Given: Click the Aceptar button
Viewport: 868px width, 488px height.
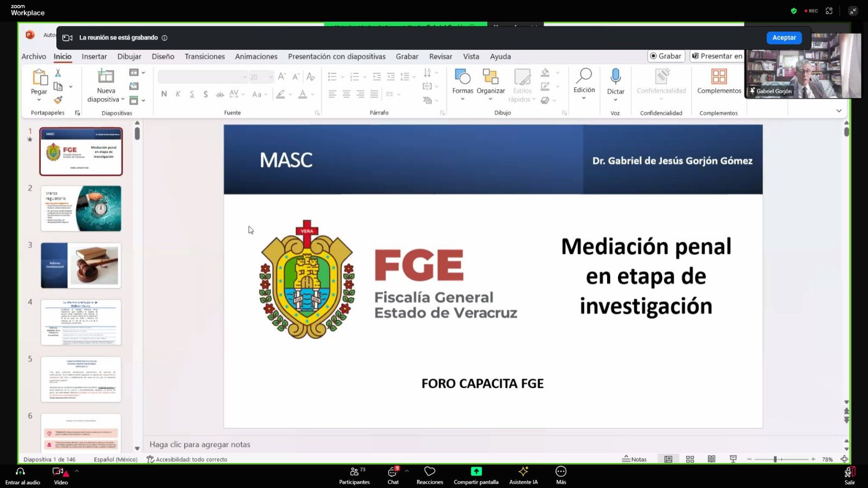Looking at the screenshot, I should (x=784, y=37).
